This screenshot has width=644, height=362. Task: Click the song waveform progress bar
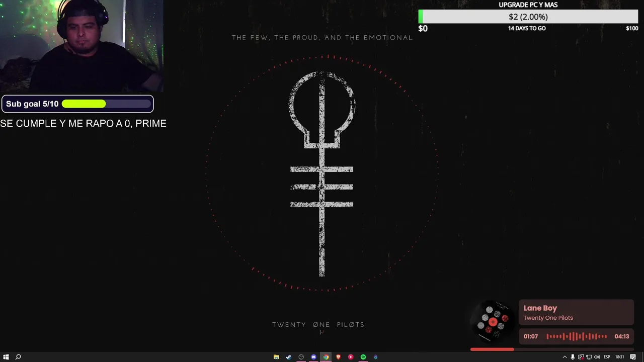[x=577, y=336]
